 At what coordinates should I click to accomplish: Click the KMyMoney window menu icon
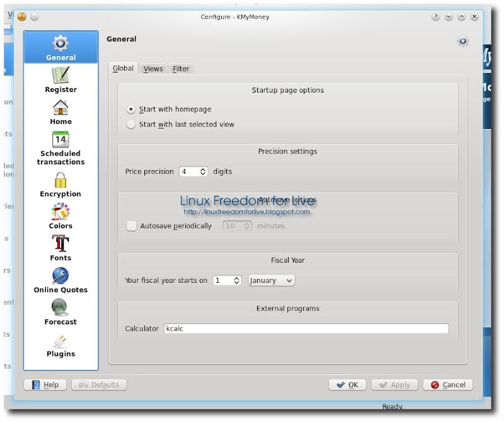[22, 16]
